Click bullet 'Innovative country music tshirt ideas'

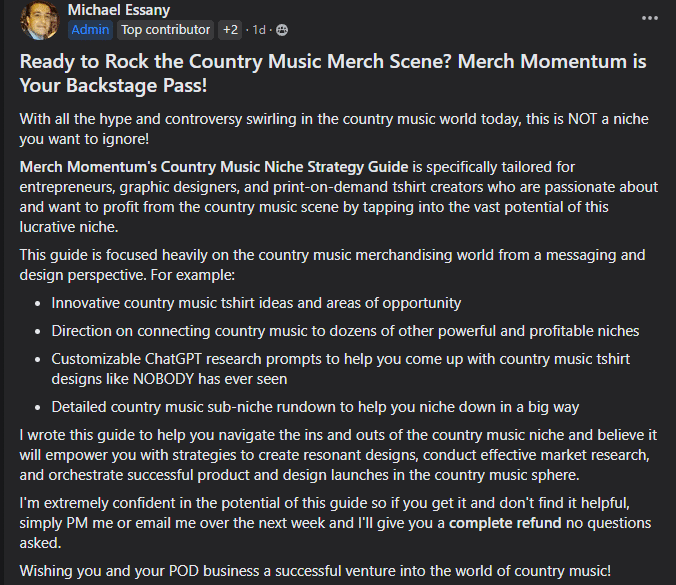[256, 303]
